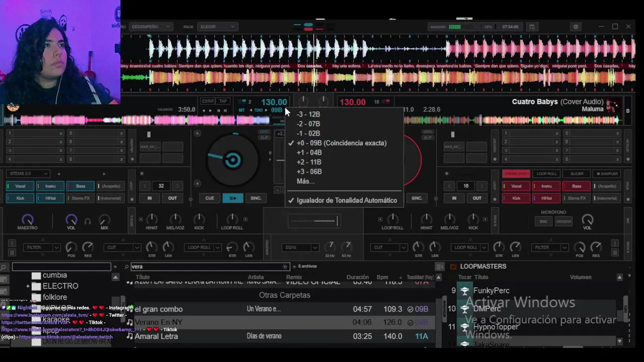Toggle headphone cue icon beside VOL knob

coord(88,221)
